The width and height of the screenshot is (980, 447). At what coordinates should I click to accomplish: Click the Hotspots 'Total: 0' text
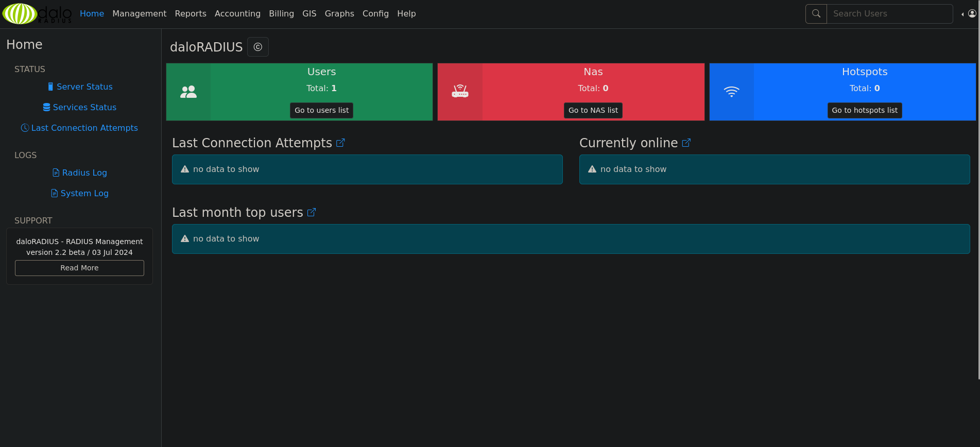click(x=865, y=88)
